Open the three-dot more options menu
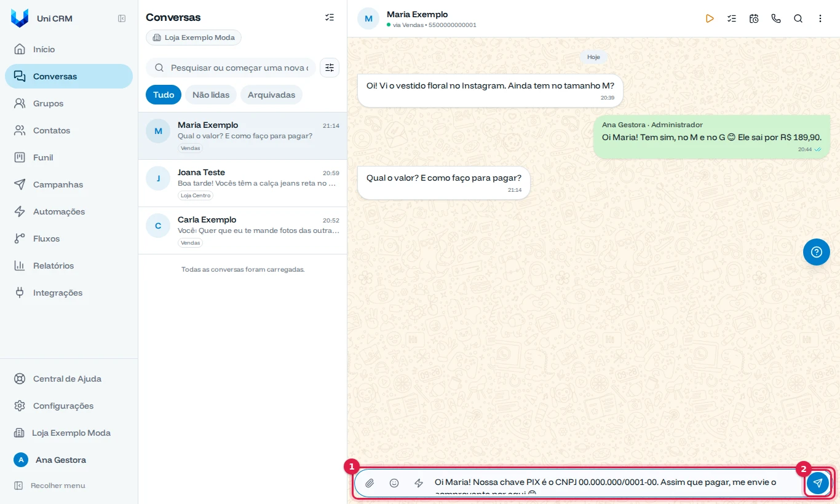Image resolution: width=840 pixels, height=504 pixels. point(820,18)
